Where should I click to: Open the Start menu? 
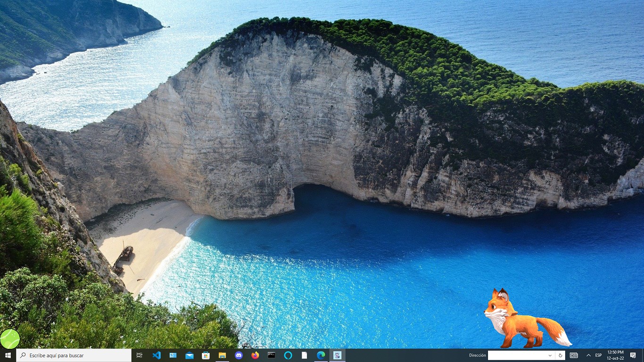[7, 355]
